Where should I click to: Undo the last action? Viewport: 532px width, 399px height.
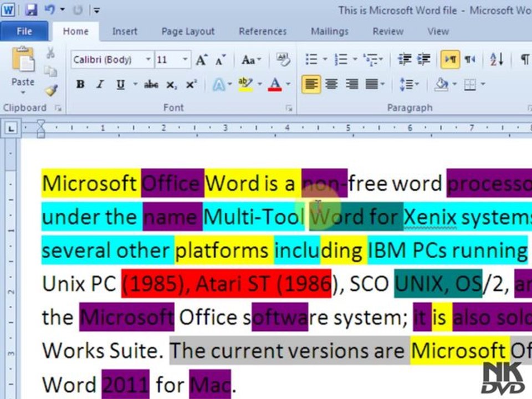pyautogui.click(x=49, y=9)
